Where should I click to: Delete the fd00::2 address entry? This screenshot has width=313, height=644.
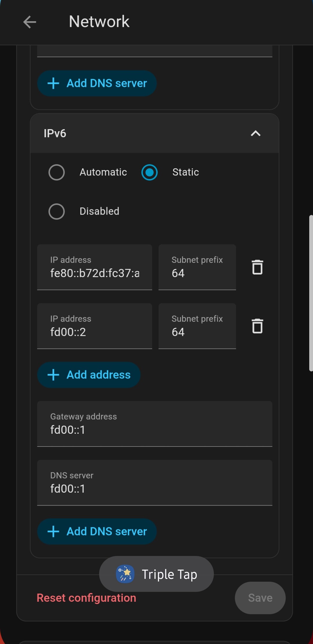(x=257, y=326)
